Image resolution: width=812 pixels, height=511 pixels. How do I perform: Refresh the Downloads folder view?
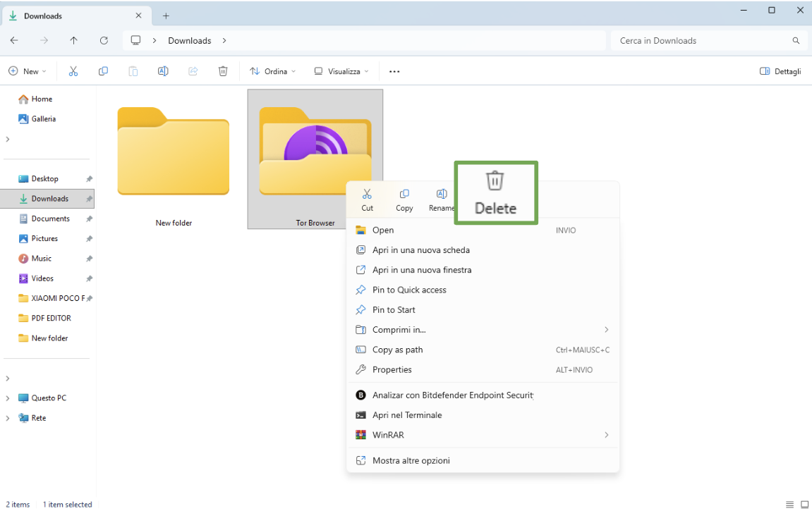pyautogui.click(x=104, y=40)
